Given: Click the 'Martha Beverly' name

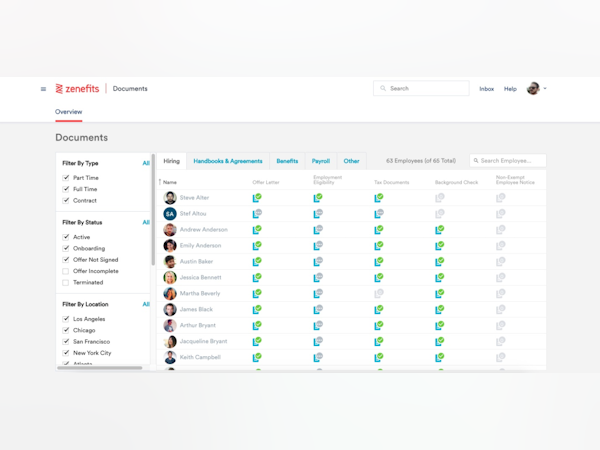Looking at the screenshot, I should tap(200, 293).
